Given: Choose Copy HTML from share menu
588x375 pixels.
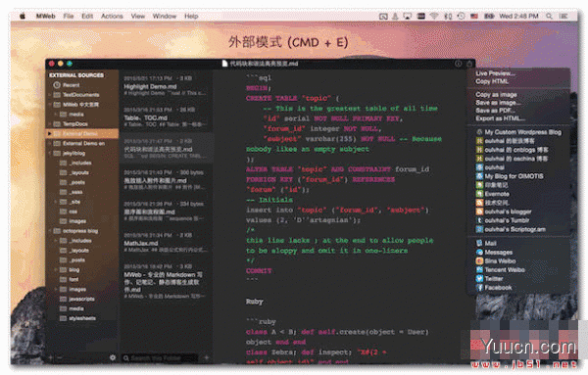Looking at the screenshot, I should pos(492,81).
